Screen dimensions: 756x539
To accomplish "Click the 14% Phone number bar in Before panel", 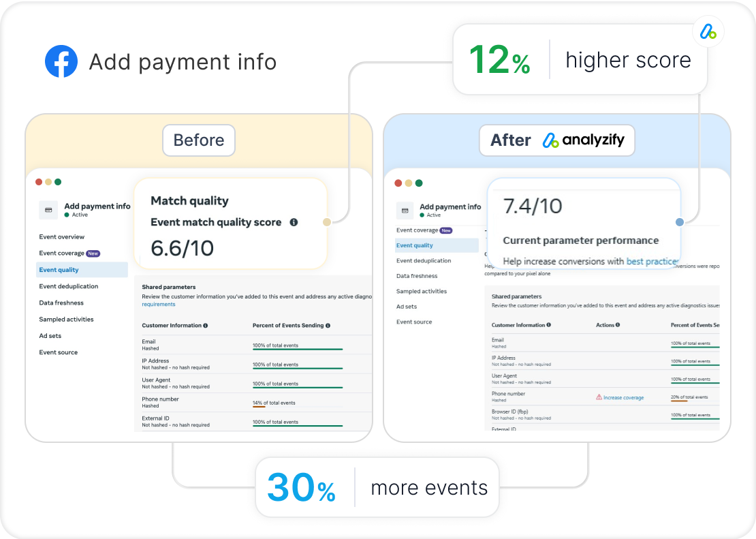I will 259,406.
